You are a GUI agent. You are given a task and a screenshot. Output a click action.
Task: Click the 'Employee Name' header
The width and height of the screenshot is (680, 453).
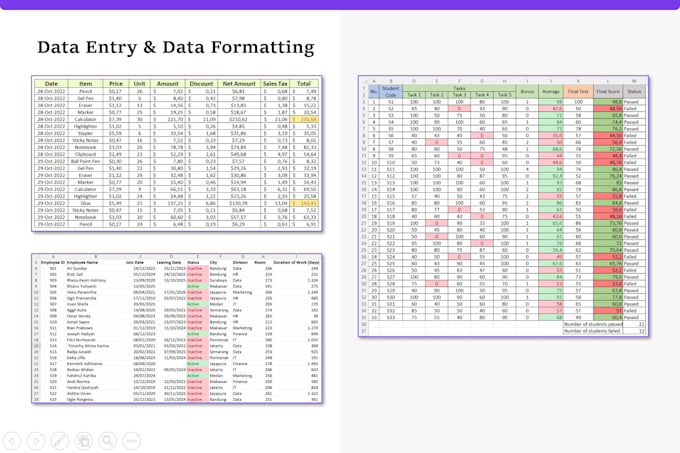pos(82,263)
